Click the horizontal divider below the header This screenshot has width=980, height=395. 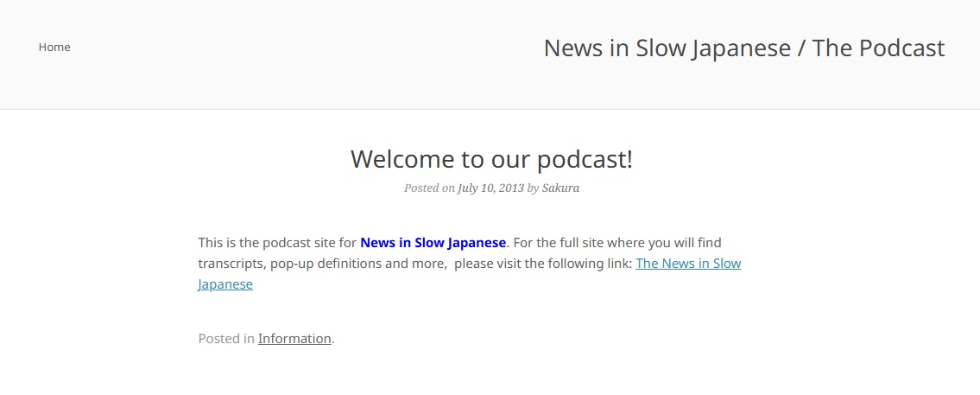(490, 109)
